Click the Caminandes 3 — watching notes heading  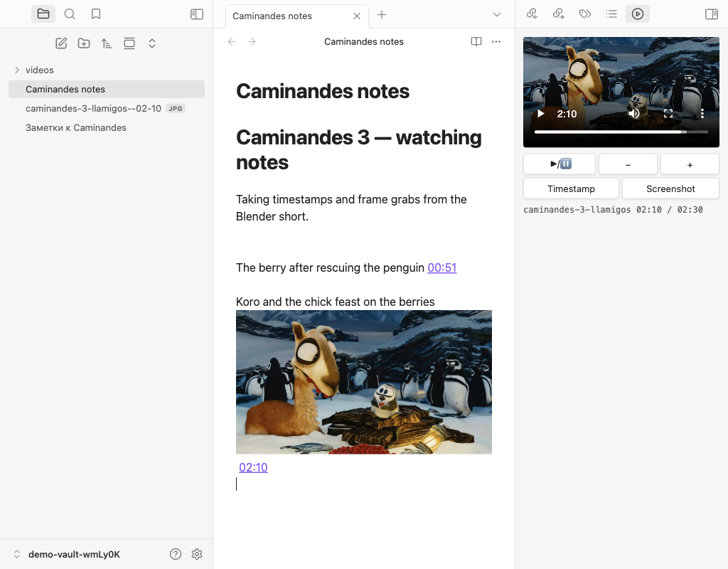(359, 149)
